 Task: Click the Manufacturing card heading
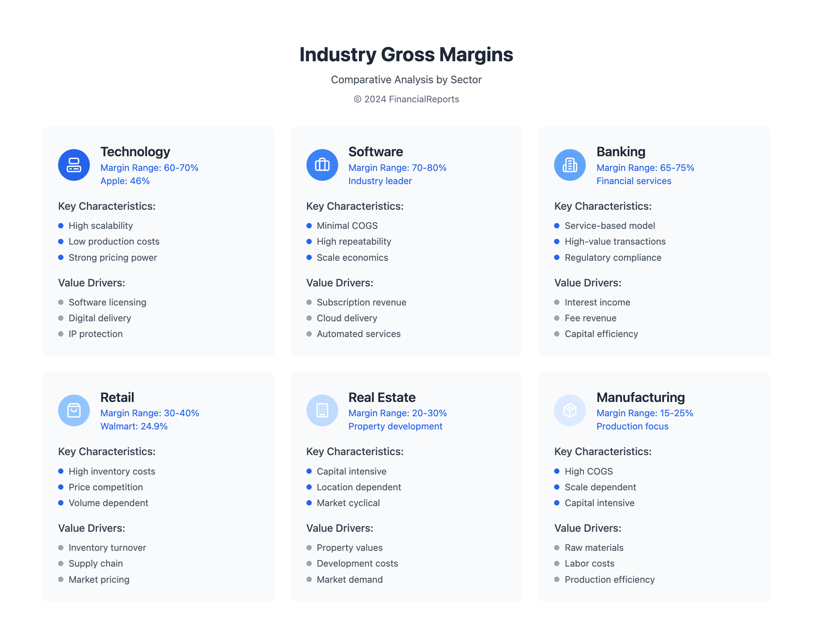tap(640, 397)
